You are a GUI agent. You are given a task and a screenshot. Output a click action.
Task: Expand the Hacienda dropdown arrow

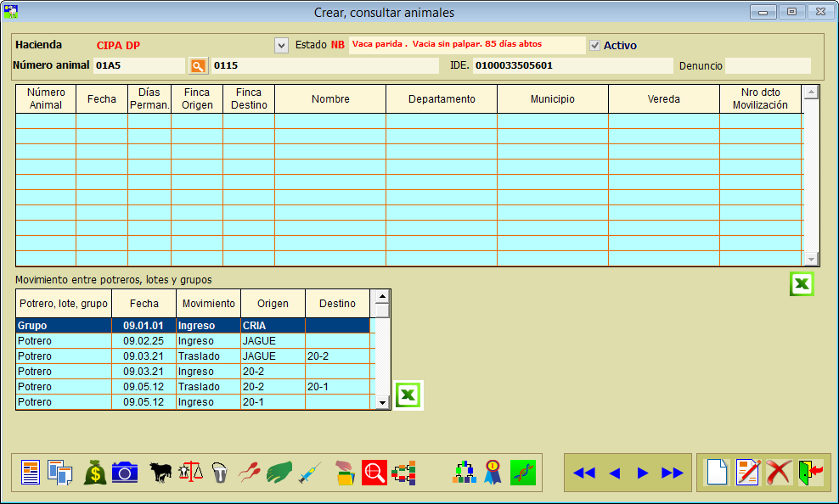pos(282,45)
